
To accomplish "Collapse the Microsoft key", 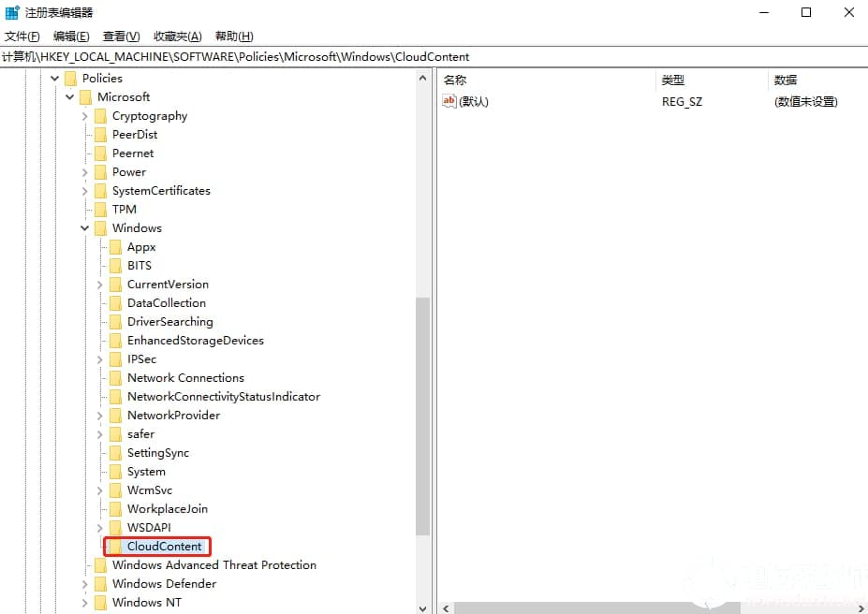I will 69,97.
